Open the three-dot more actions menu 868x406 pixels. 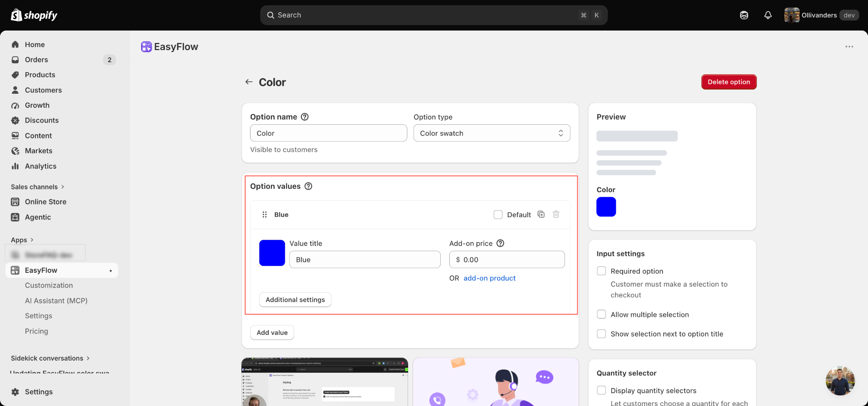point(849,47)
